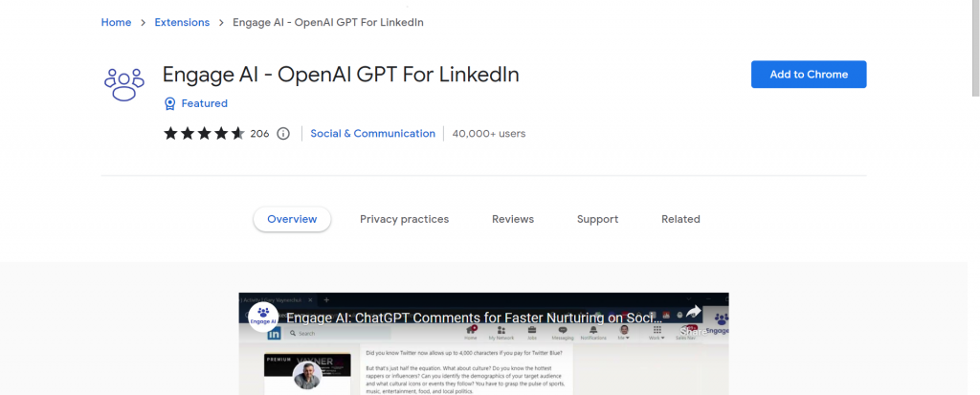Image resolution: width=980 pixels, height=395 pixels.
Task: Switch to the Support tab
Action: click(x=597, y=219)
